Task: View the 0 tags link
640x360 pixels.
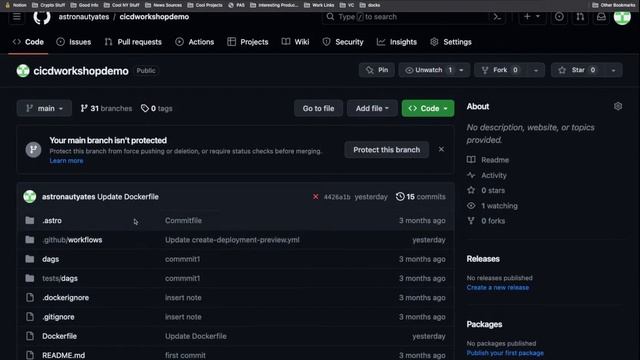Action: [x=157, y=108]
